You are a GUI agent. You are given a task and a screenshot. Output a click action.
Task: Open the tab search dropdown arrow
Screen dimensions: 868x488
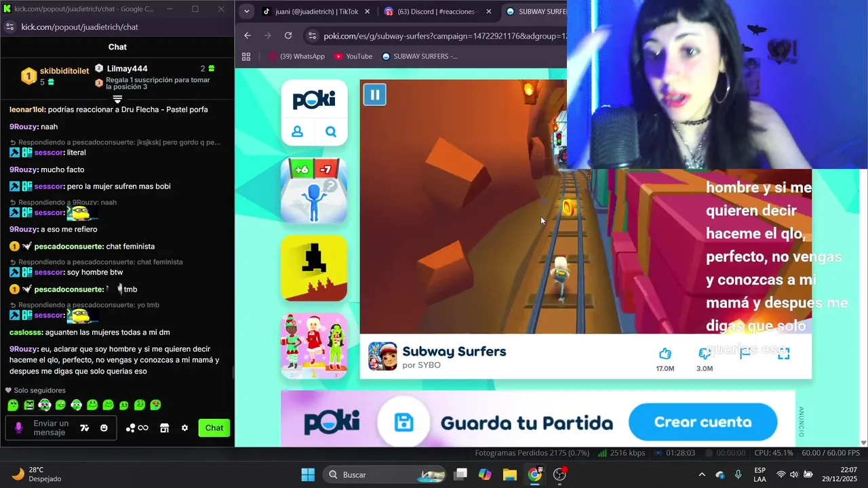246,12
